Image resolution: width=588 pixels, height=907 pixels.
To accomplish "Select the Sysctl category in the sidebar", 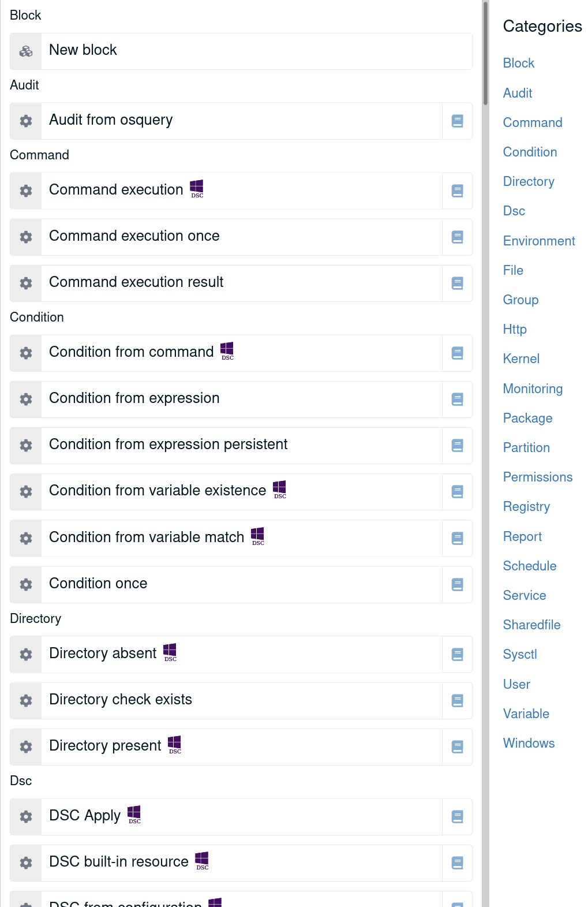I will click(519, 654).
